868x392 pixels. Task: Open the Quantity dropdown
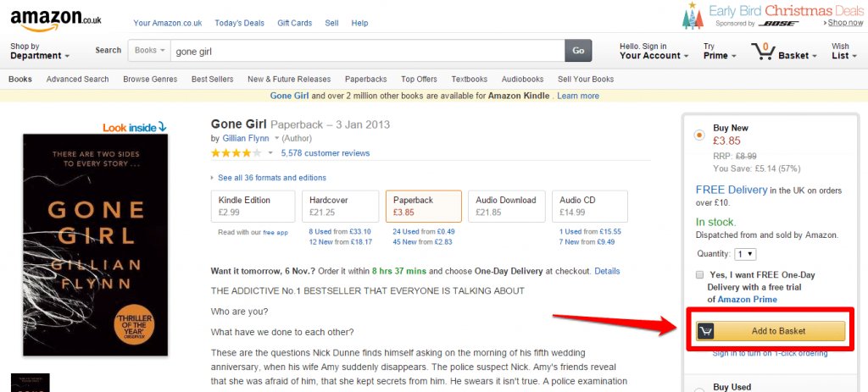click(745, 254)
